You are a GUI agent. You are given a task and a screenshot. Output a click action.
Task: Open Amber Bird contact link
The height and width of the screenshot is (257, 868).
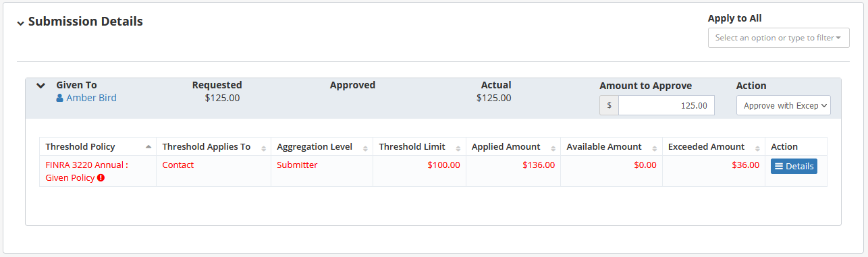(x=91, y=98)
